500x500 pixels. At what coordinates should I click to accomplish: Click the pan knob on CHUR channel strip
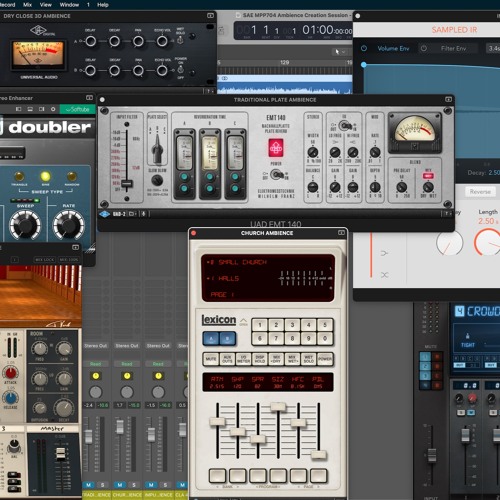coord(127,392)
